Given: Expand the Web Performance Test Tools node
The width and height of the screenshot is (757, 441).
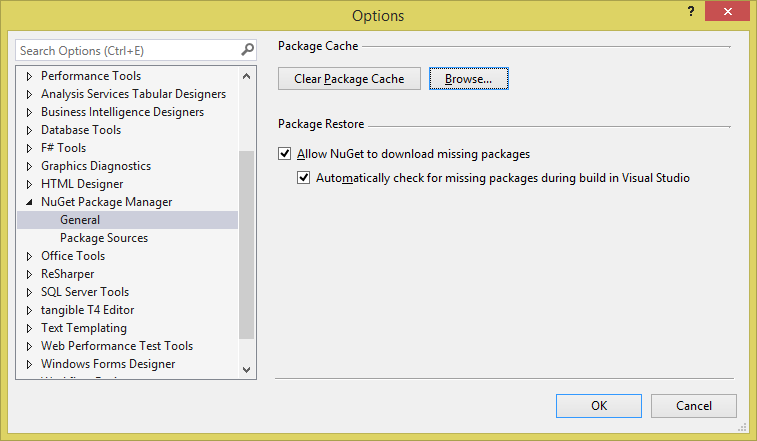Looking at the screenshot, I should coord(29,346).
